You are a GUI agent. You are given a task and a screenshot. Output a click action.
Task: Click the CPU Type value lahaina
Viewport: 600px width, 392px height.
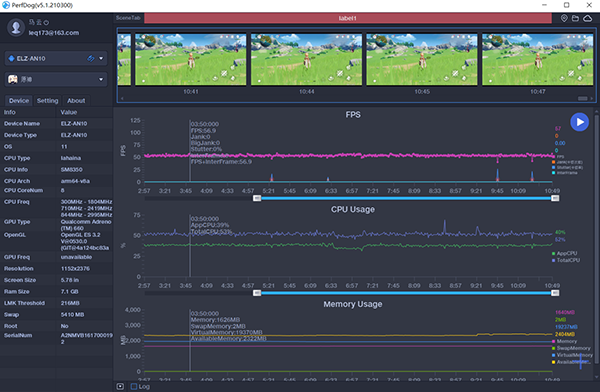[71, 158]
